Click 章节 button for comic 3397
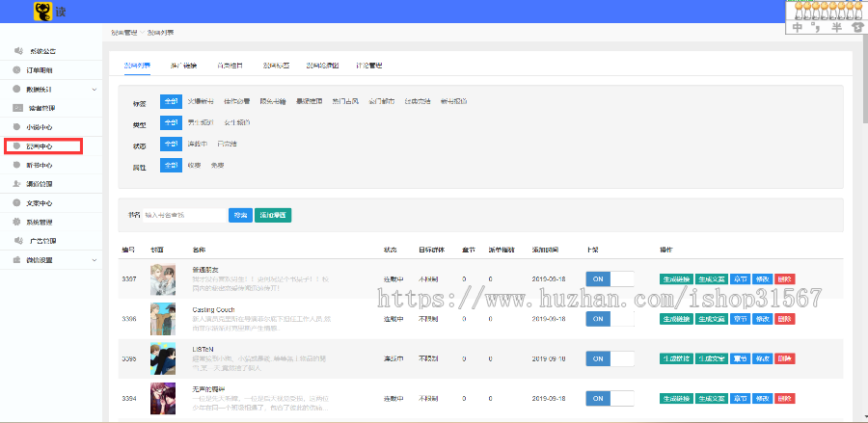The height and width of the screenshot is (423, 868). point(740,279)
